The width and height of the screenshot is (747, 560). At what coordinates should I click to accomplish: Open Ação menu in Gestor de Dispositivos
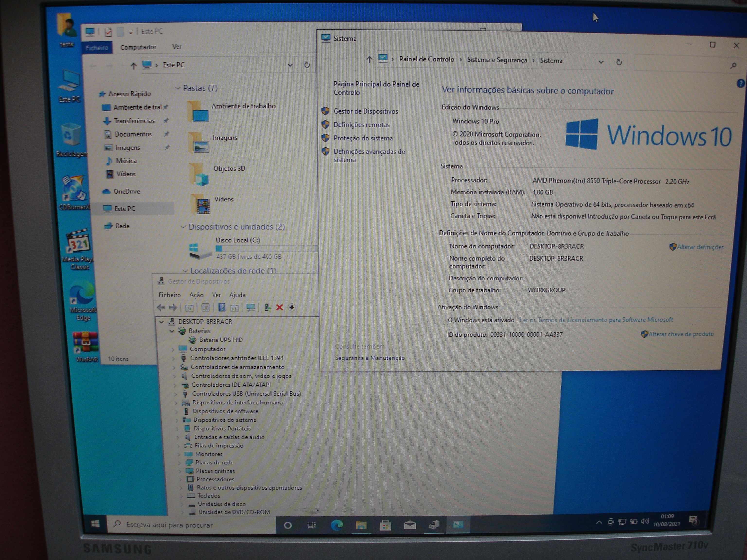click(x=196, y=295)
